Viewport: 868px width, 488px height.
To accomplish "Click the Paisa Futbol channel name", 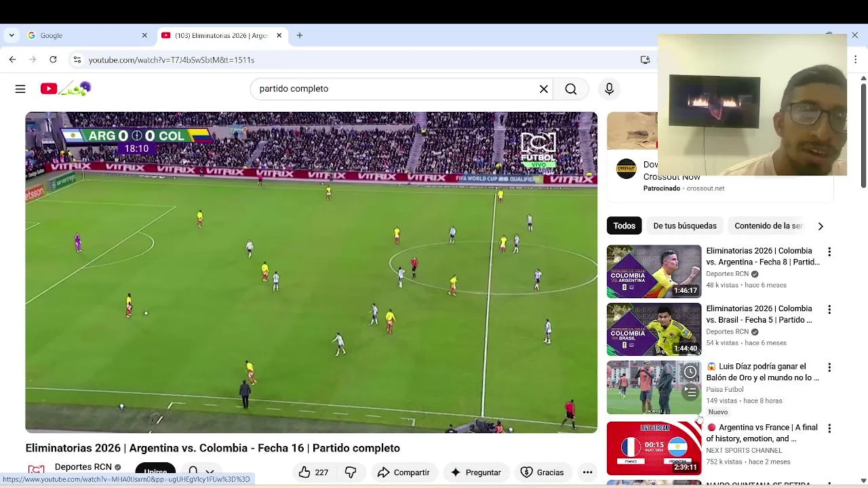I will tap(724, 390).
